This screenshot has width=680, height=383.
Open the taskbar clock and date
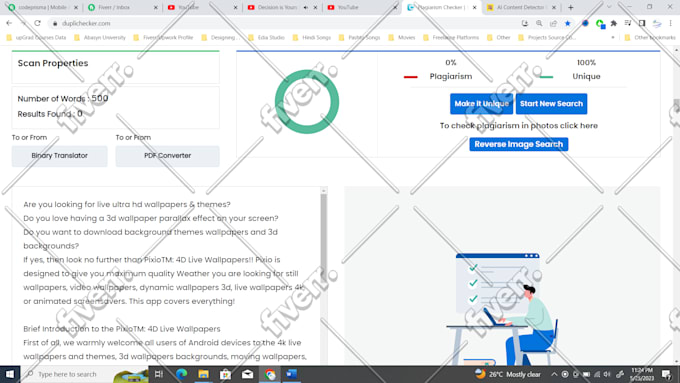[x=642, y=374]
